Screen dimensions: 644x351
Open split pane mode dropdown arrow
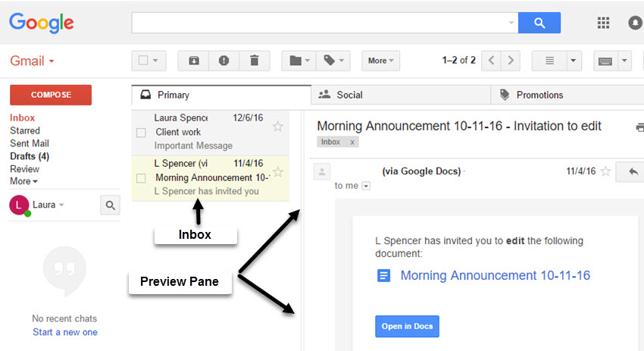574,61
